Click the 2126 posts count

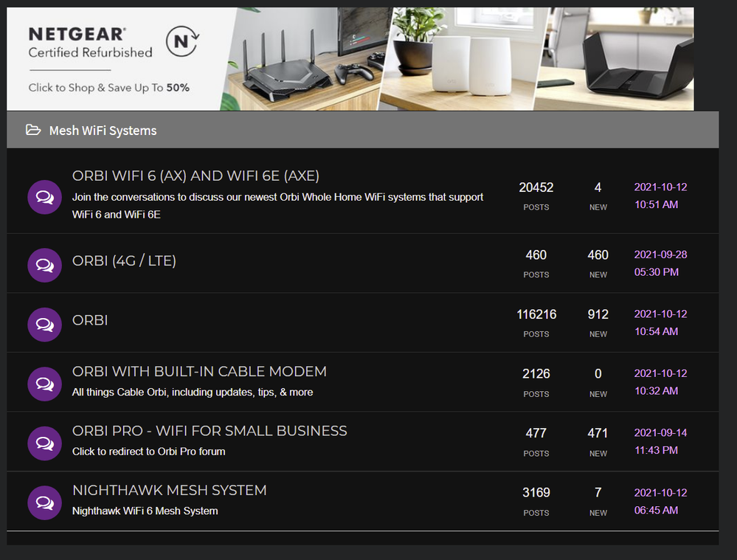[x=536, y=374]
